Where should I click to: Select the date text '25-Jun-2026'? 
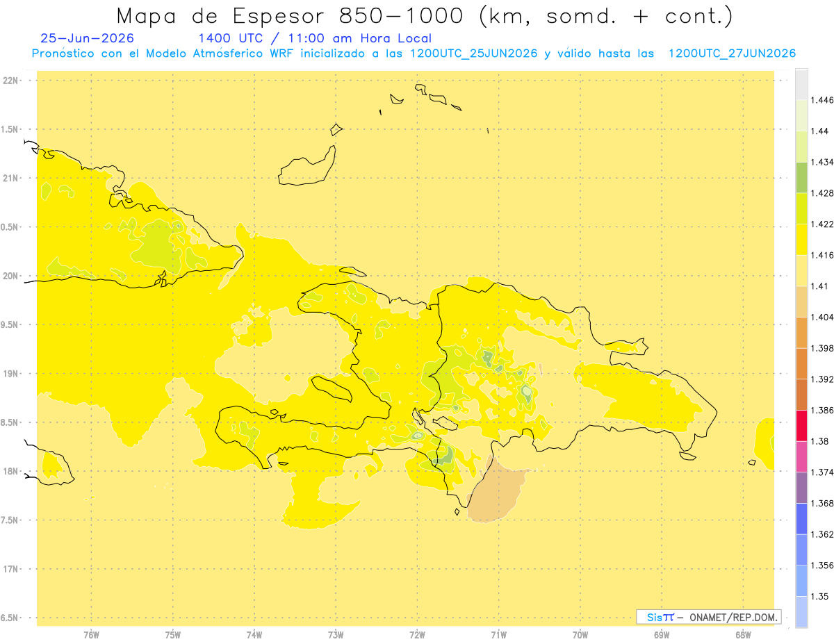click(88, 39)
